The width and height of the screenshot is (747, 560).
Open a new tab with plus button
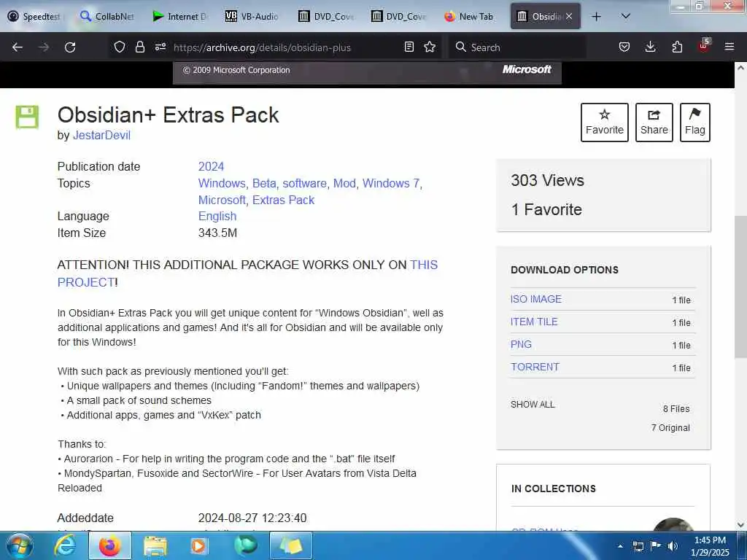(x=596, y=17)
